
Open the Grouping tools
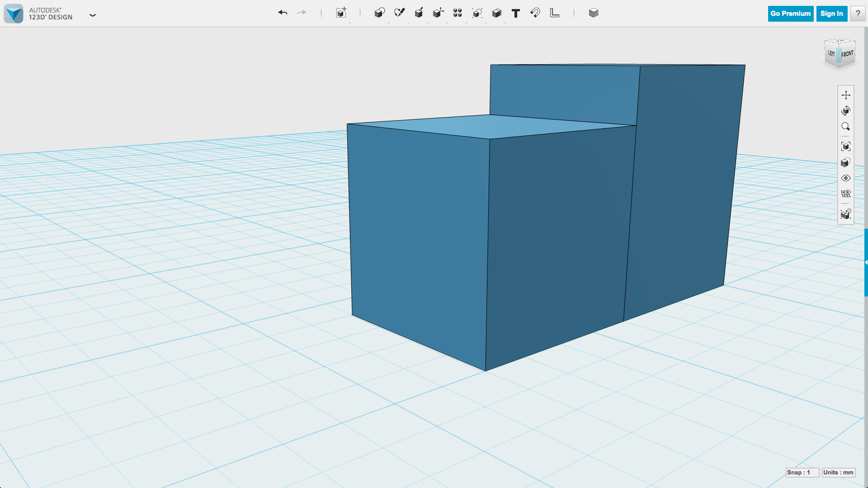[x=477, y=13]
